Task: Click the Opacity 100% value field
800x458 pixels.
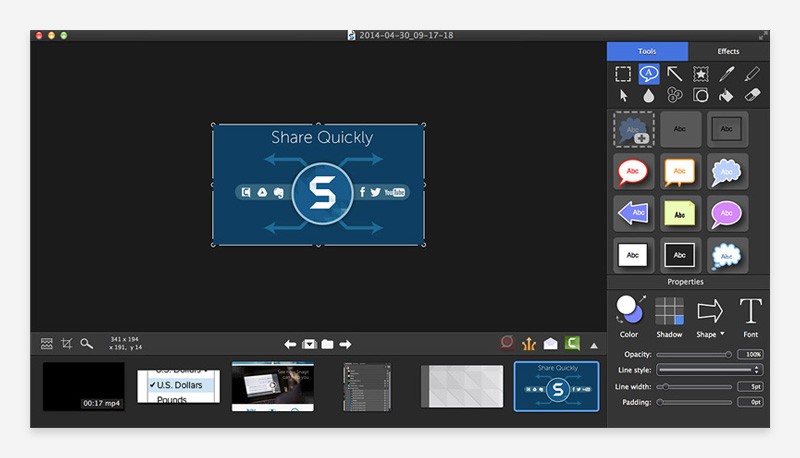Action: [x=751, y=354]
